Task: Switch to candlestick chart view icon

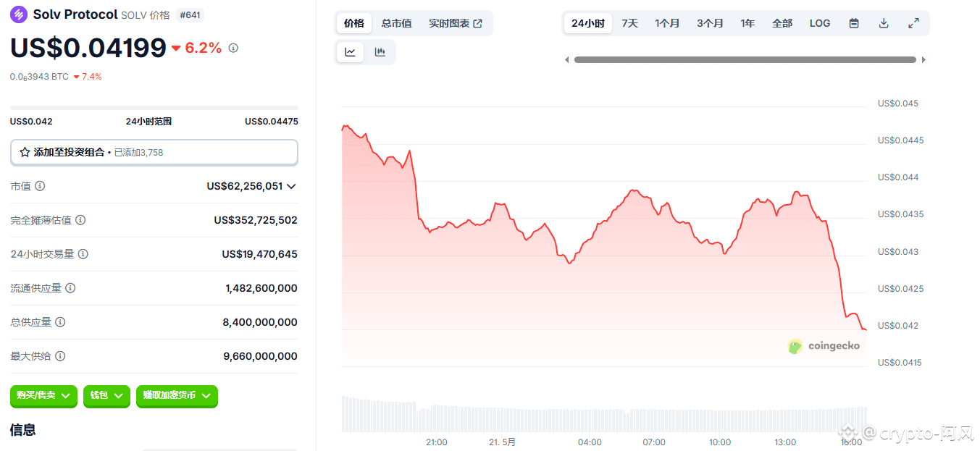Action: 380,52
